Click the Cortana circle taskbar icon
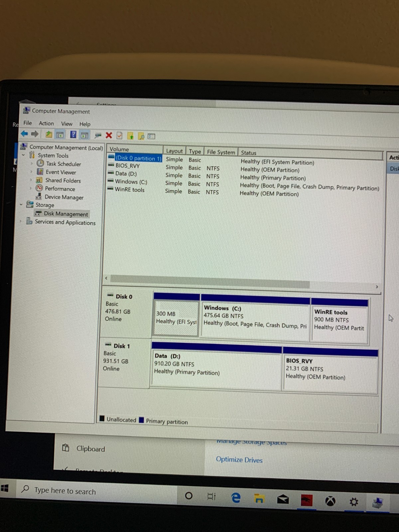Viewport: 399px width, 532px height. click(x=189, y=496)
